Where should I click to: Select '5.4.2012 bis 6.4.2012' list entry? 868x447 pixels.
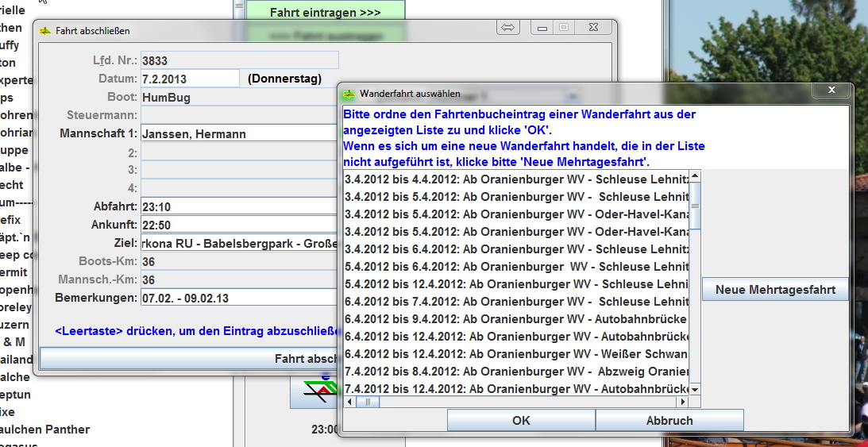tap(516, 267)
